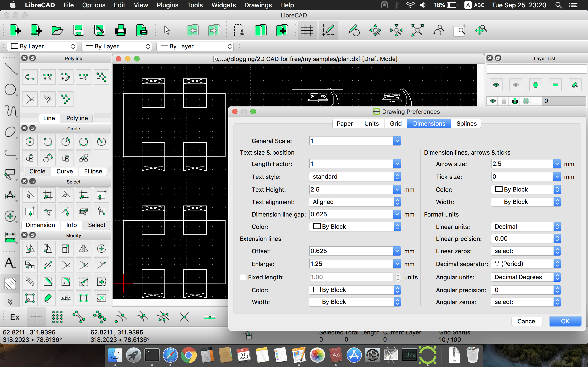
Task: Switch to the Units tab
Action: pos(371,123)
